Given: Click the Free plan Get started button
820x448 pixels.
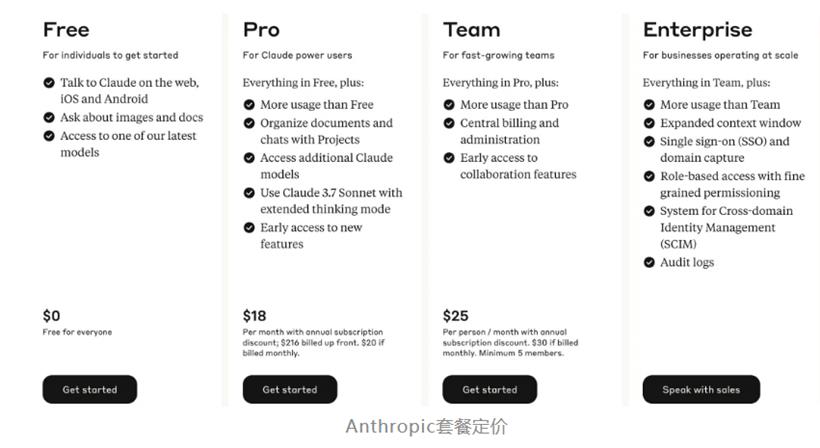Looking at the screenshot, I should tap(89, 389).
